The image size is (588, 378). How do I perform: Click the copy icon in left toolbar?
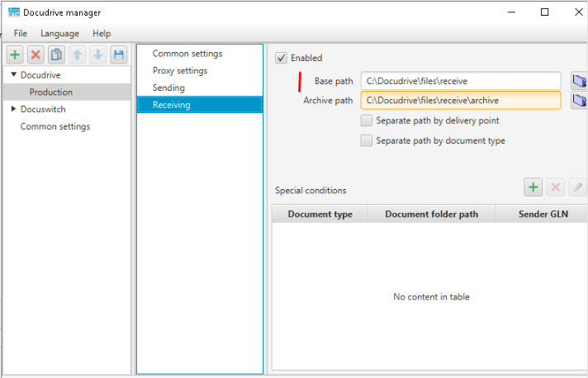(x=57, y=55)
